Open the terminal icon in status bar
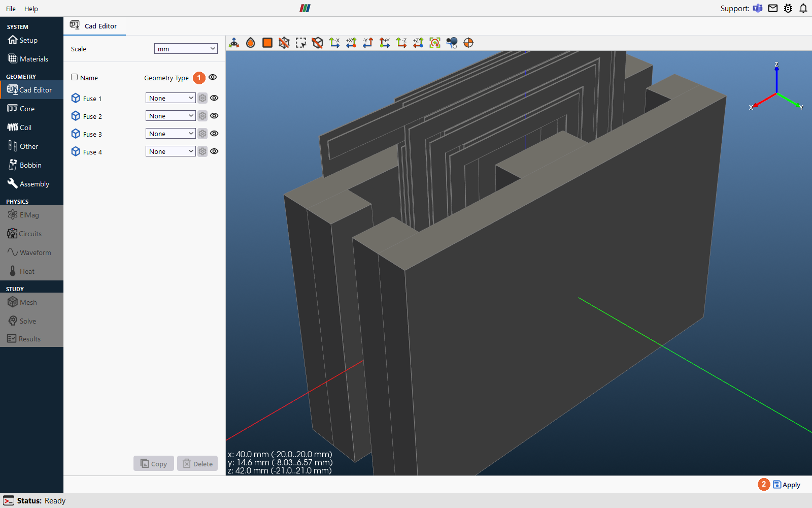The image size is (812, 508). 9,501
